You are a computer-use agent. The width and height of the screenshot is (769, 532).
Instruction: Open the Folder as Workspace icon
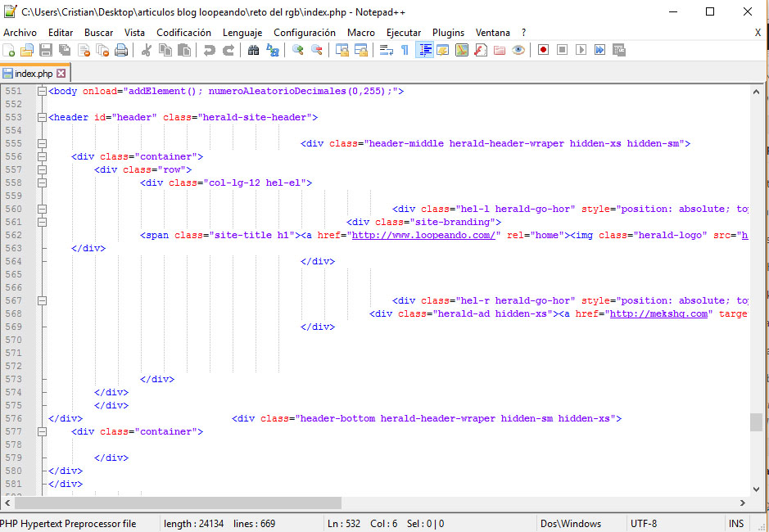coord(500,50)
